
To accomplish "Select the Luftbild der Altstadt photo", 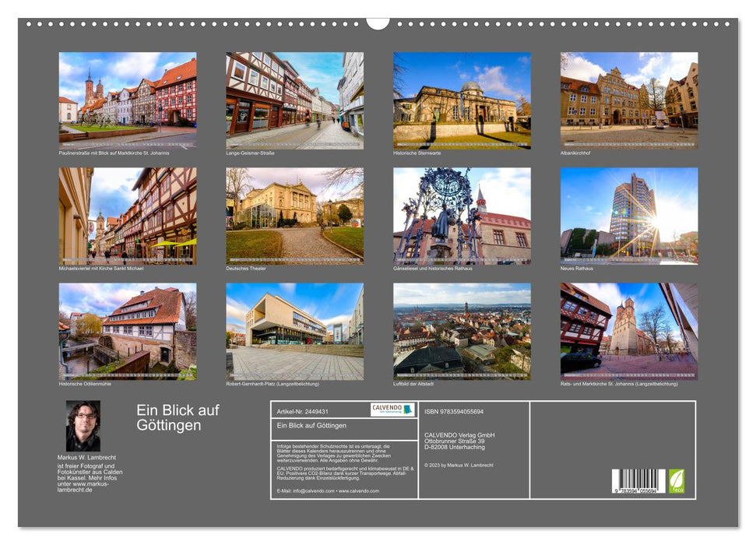I will click(462, 332).
